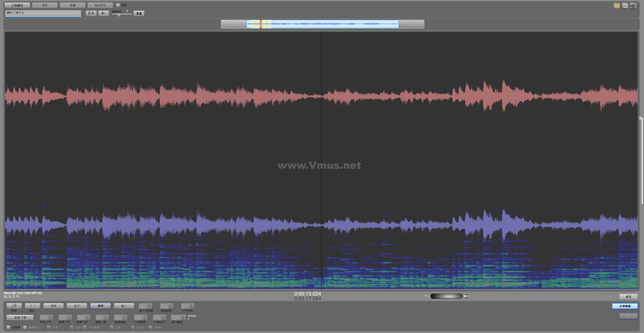Image resolution: width=644 pixels, height=333 pixels.
Task: Click the fullscreen icon at top right
Action: pyautogui.click(x=633, y=6)
